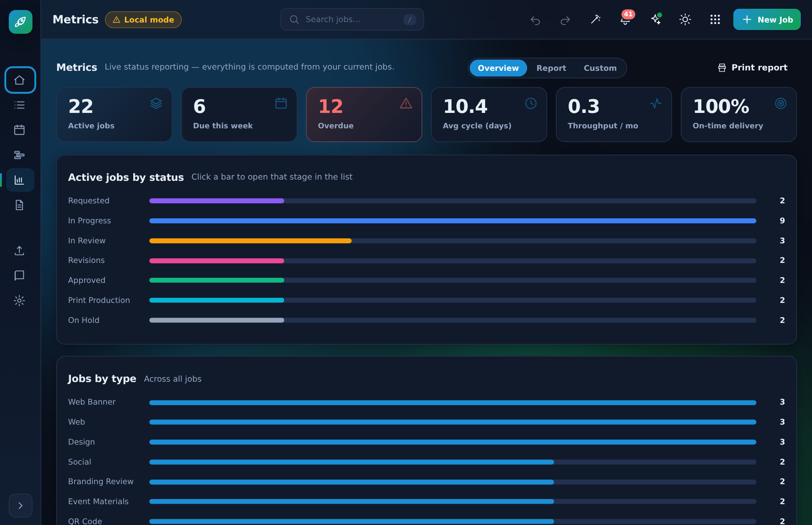Click the 'Active jobs by status' heading
This screenshot has width=812, height=525.
point(126,177)
